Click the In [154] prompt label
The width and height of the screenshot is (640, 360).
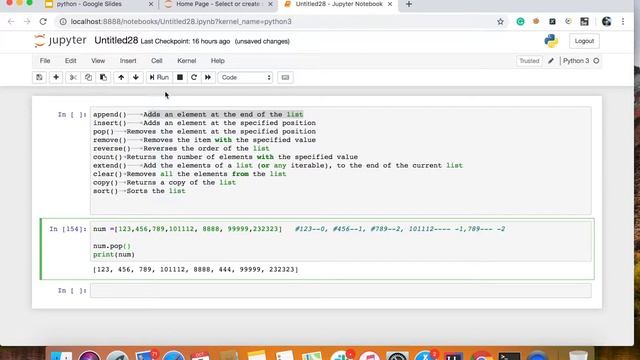tap(68, 229)
